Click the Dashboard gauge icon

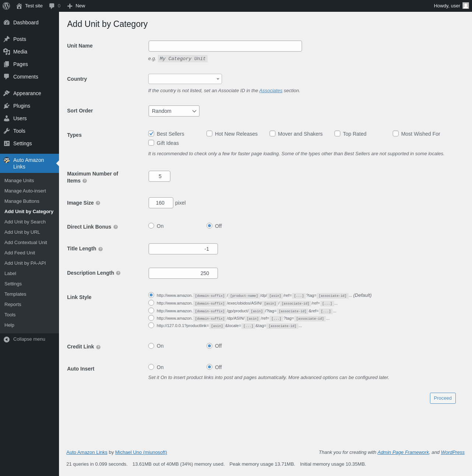pos(7,22)
